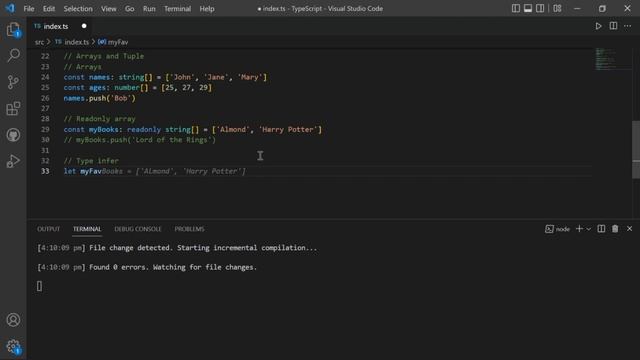Open the Source Control view
This screenshot has width=640, height=360.
point(13,82)
